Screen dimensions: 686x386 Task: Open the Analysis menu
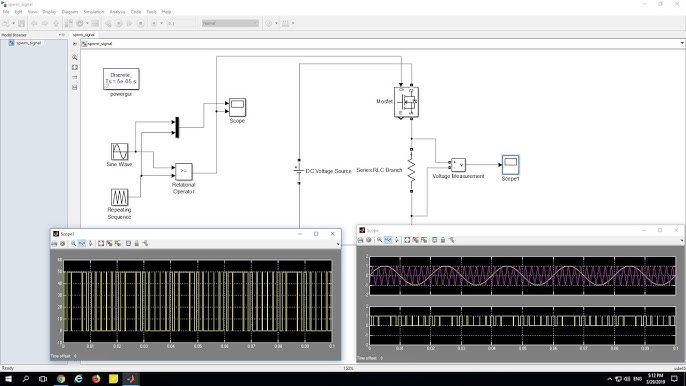tap(117, 12)
